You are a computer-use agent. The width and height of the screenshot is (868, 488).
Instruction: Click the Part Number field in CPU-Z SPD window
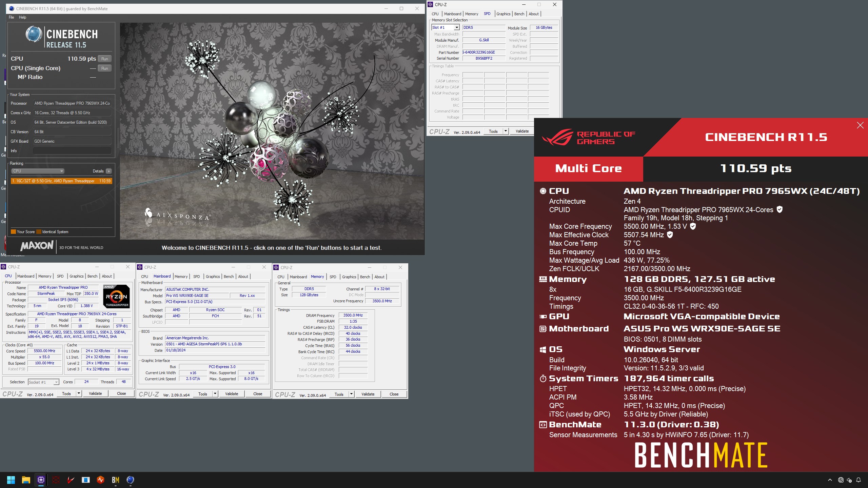(484, 53)
